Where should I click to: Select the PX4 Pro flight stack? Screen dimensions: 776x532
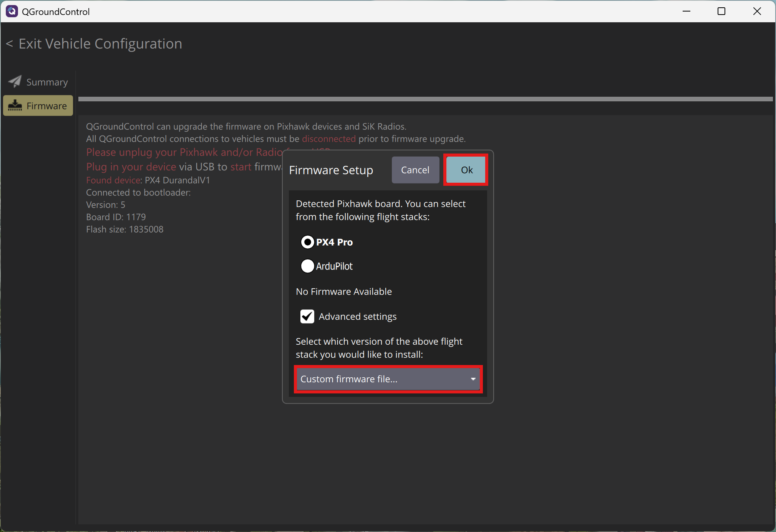click(x=307, y=242)
